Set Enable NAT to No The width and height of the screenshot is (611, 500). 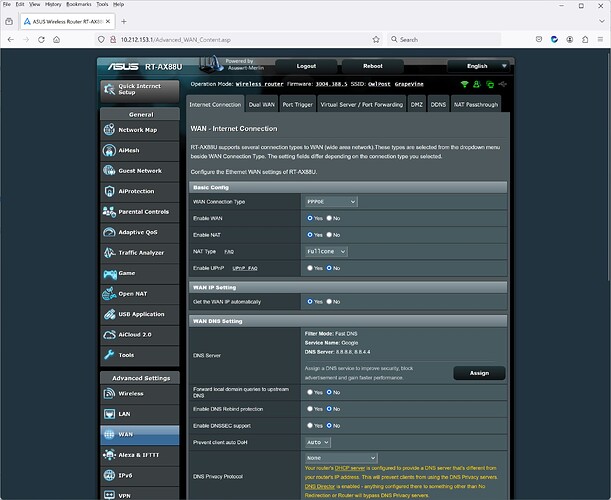coord(329,235)
